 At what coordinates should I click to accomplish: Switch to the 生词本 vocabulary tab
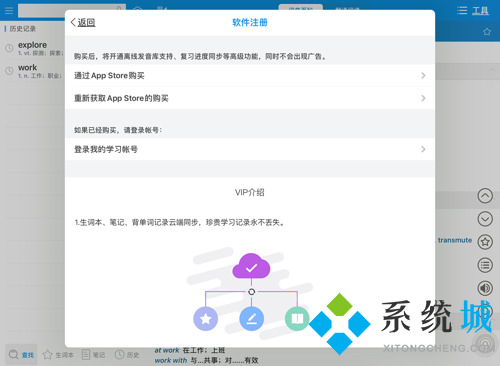tap(58, 355)
